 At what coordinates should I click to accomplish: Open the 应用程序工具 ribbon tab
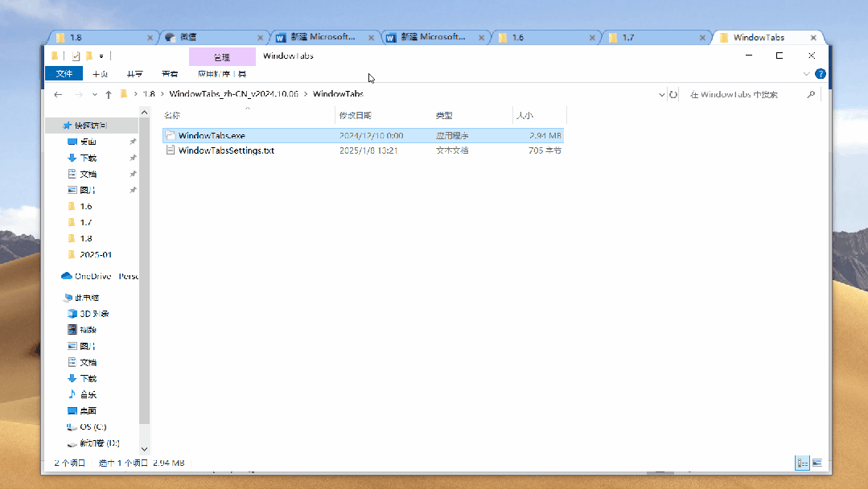221,74
